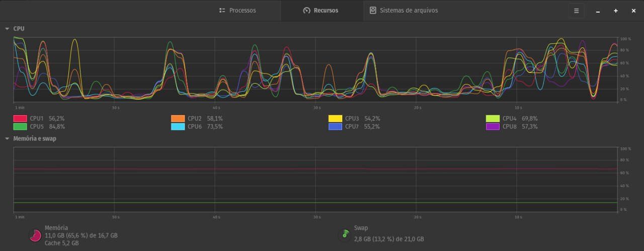Change the CPU2 orange color swatch

pyautogui.click(x=178, y=119)
